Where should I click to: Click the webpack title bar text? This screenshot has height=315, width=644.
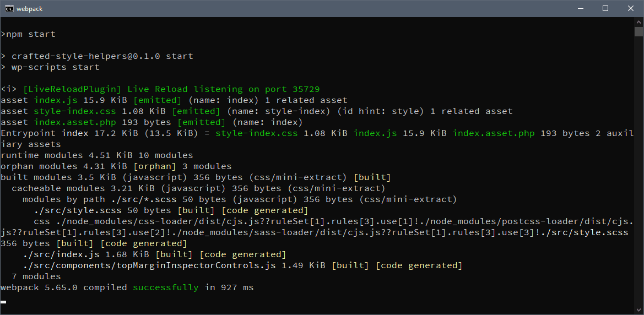(30, 9)
